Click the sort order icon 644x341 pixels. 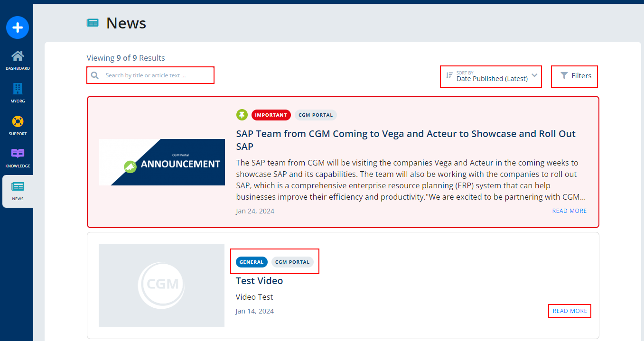coord(449,75)
